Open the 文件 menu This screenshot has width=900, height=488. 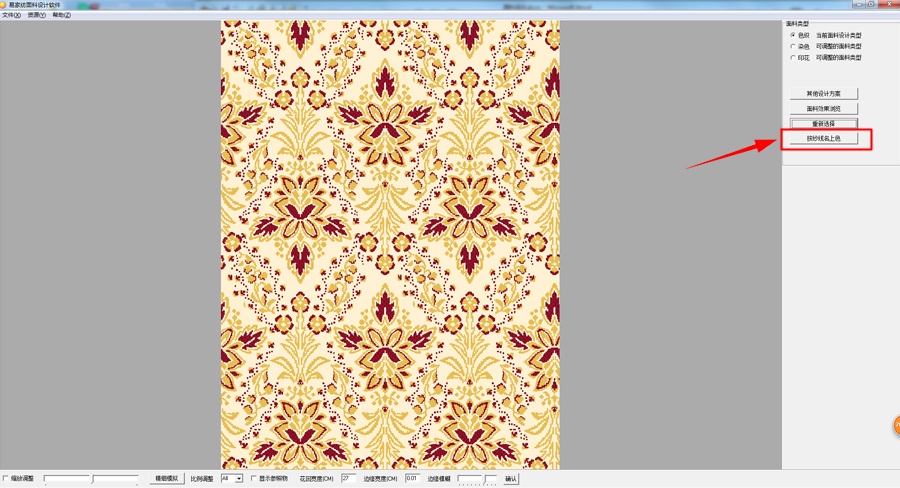click(x=11, y=16)
